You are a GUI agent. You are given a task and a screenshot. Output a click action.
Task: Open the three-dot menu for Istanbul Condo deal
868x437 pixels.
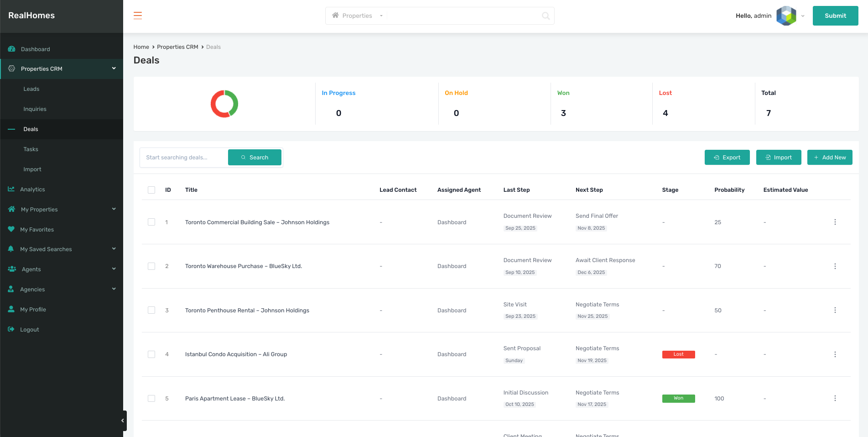click(x=835, y=354)
